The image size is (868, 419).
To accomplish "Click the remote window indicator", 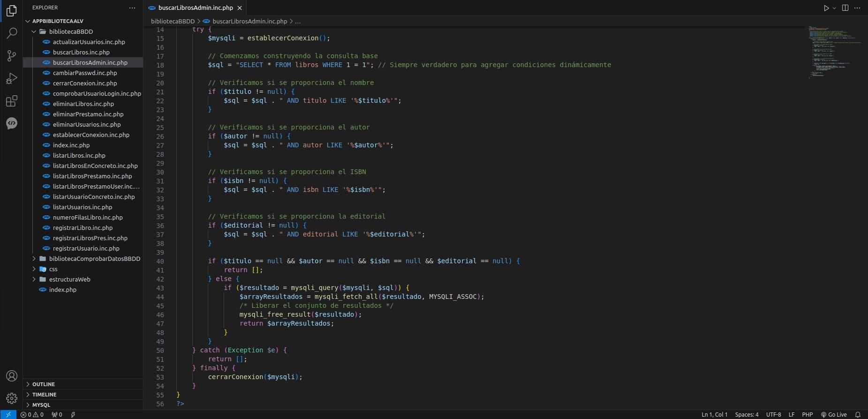I will pos(8,414).
